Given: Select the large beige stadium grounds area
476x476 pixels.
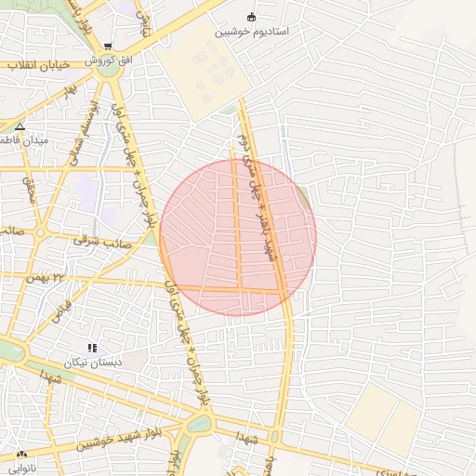Looking at the screenshot, I should 203,72.
